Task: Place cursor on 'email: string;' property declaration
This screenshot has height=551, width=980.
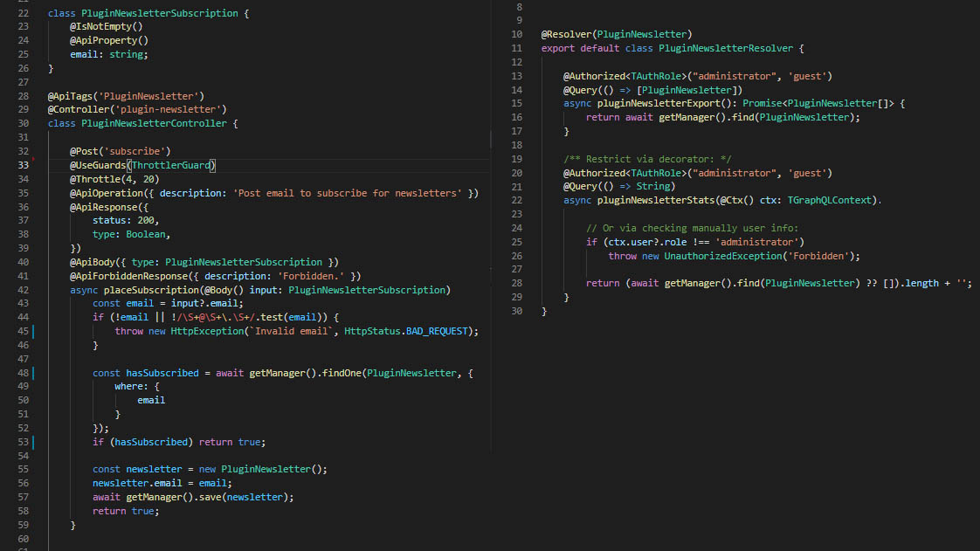Action: (x=109, y=54)
